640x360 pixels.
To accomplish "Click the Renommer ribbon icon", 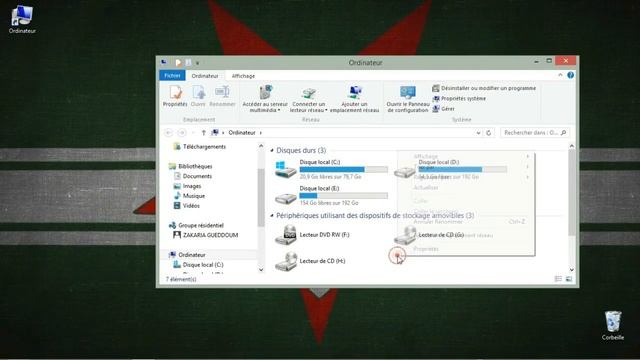I will (x=222, y=96).
